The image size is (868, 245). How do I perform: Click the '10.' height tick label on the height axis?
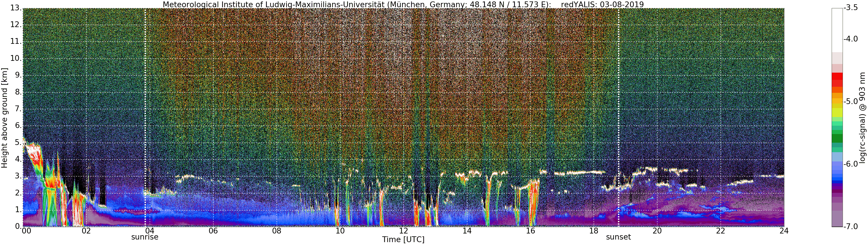[16, 59]
